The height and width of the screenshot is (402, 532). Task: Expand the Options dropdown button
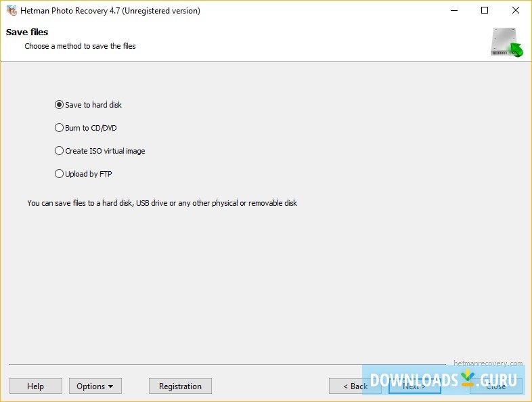pos(95,386)
